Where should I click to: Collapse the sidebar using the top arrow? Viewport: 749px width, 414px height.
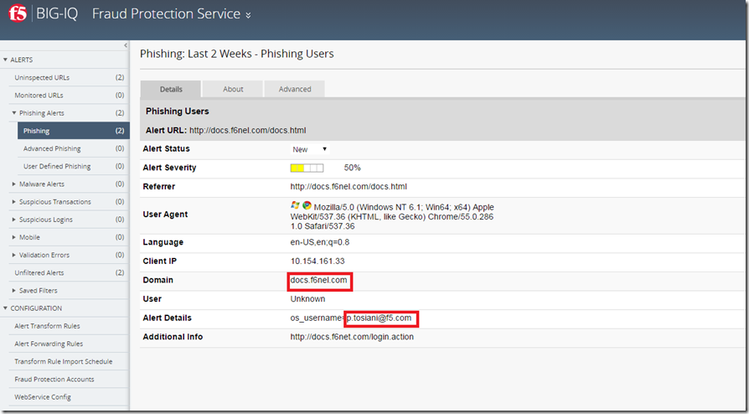pos(124,46)
